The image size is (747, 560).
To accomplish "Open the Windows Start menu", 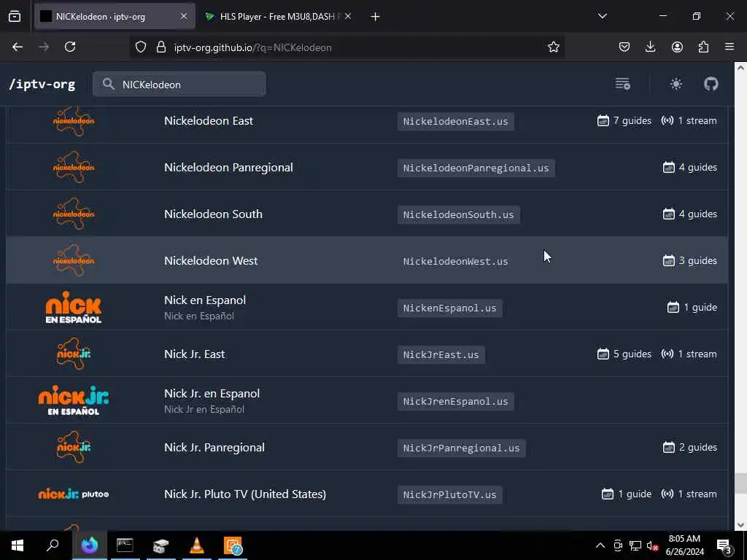I will [x=18, y=545].
